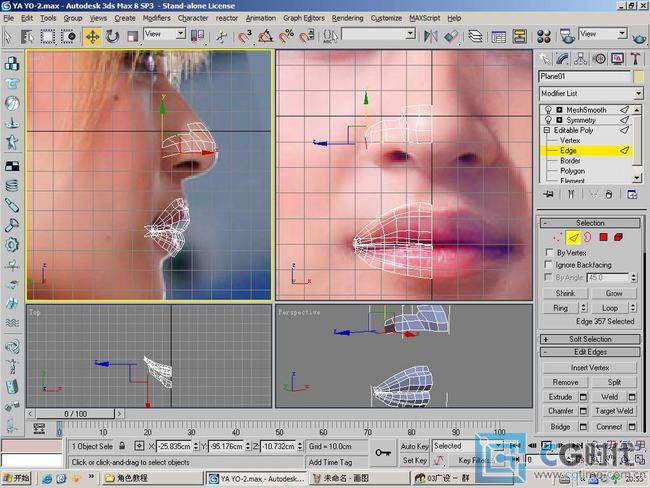This screenshot has width=650, height=488.
Task: Open the Modify command panel tab
Action: pos(563,59)
